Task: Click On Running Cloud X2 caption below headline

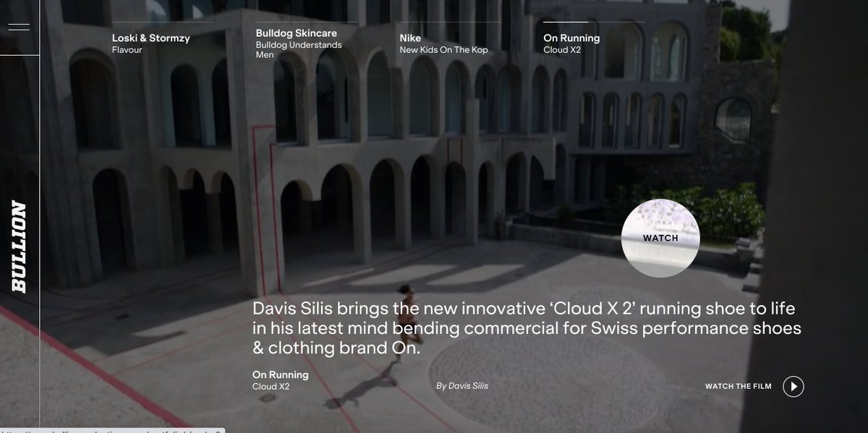Action: point(281,380)
